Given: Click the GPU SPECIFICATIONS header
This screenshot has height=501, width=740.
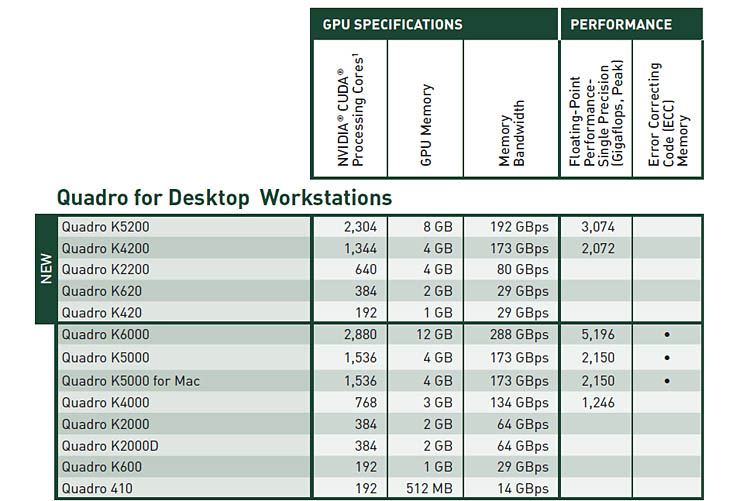Looking at the screenshot, I should click(392, 24).
